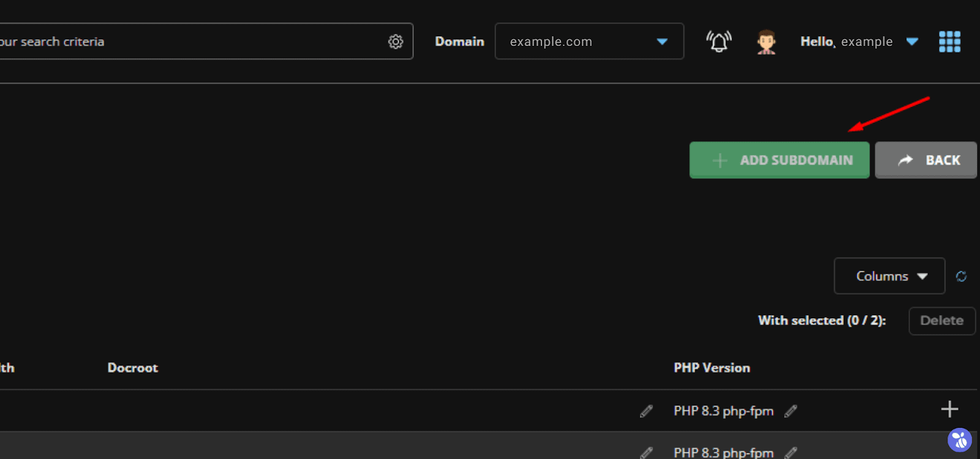Open the chat assistant bubble icon
980x459 pixels.
click(960, 440)
